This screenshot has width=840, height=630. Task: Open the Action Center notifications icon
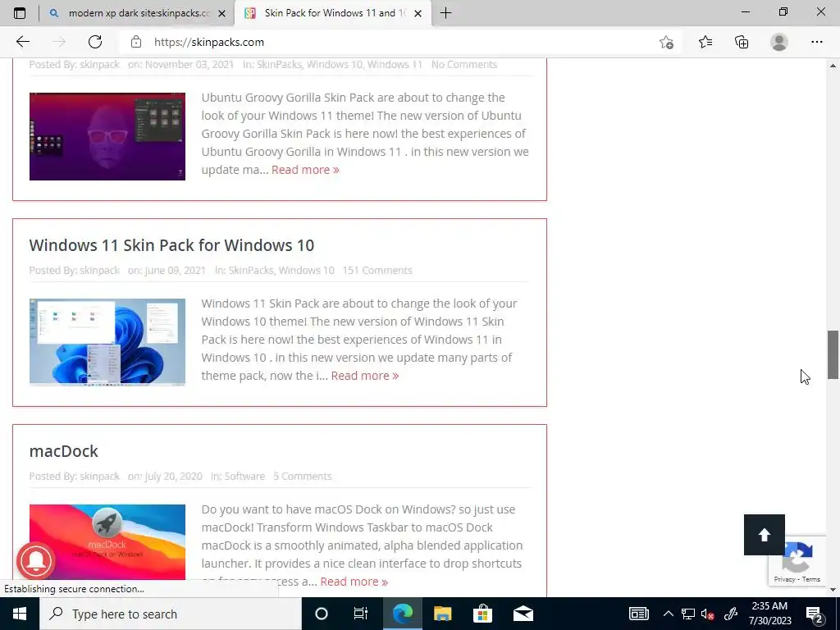tap(815, 614)
